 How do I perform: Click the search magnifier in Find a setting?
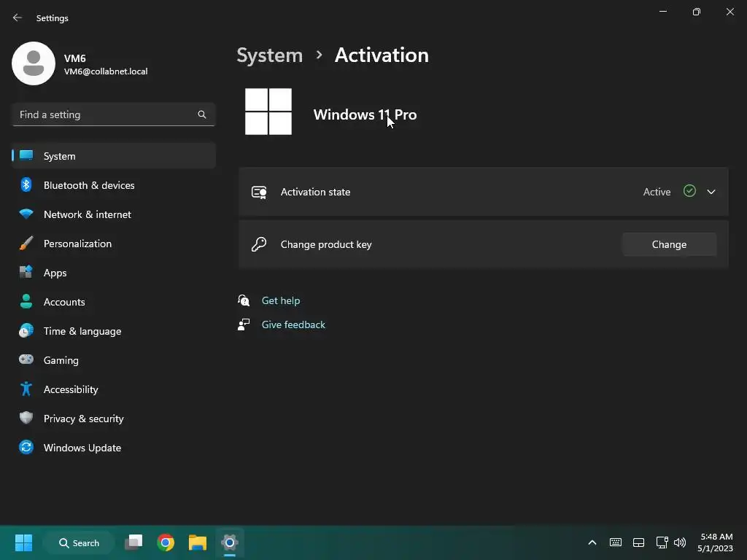coord(202,114)
